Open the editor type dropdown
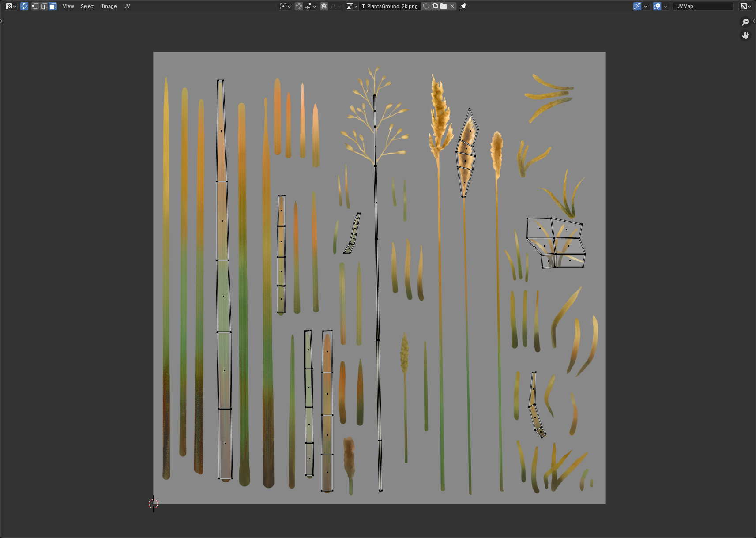The width and height of the screenshot is (756, 538). 11,6
